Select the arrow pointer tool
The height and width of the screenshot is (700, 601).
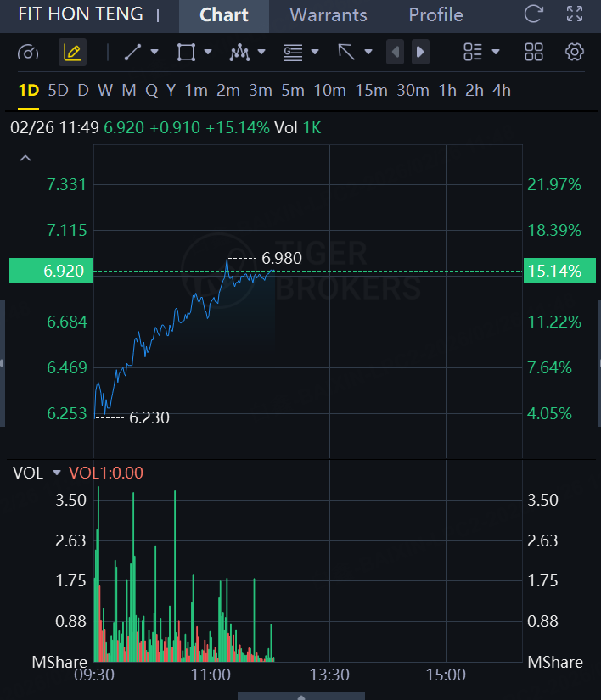(346, 53)
